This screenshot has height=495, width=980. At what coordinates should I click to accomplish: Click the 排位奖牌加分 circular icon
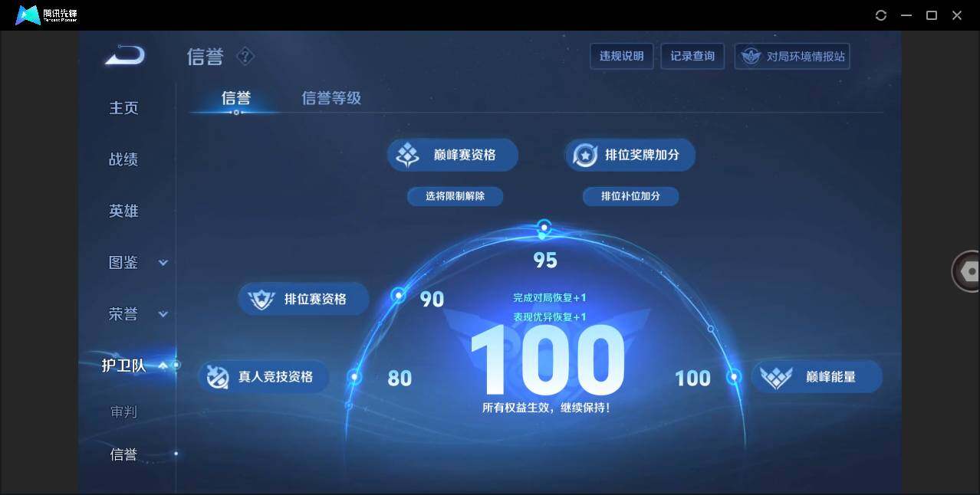(x=585, y=154)
